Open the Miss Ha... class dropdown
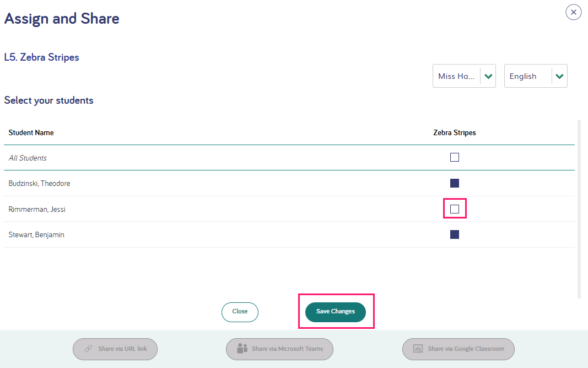The image size is (588, 368). tap(464, 76)
